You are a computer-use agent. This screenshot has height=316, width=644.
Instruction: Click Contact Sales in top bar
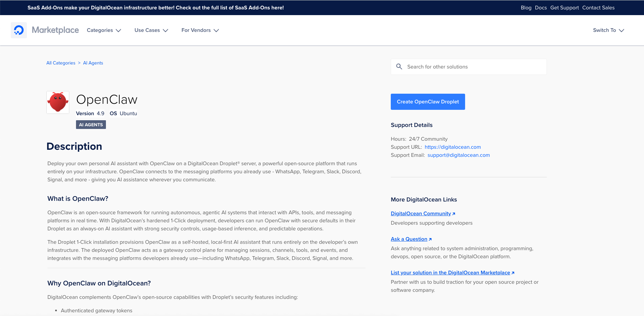598,8
